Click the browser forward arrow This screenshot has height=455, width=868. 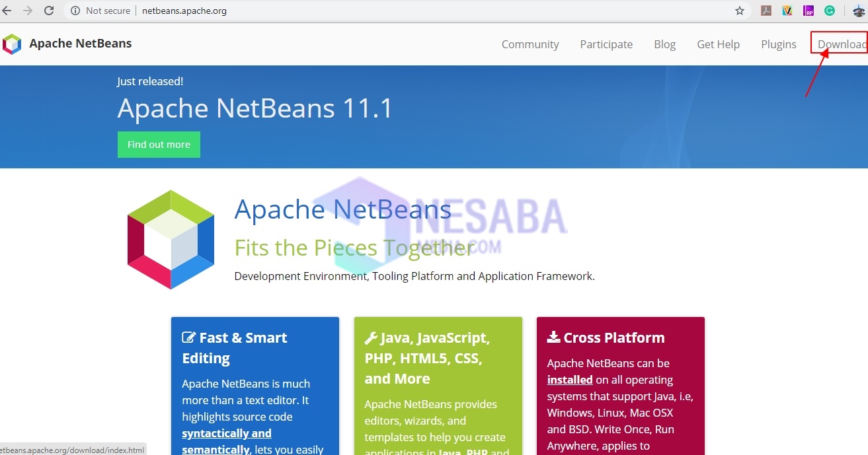click(x=28, y=11)
